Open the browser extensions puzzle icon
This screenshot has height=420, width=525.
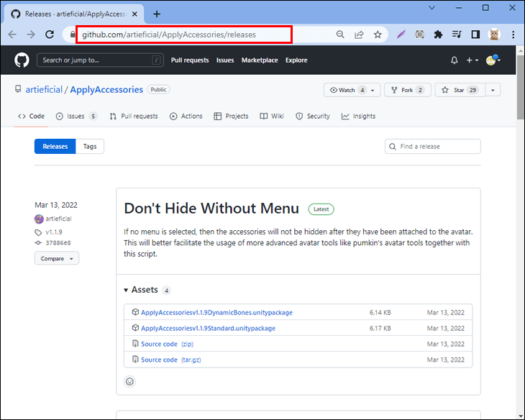click(438, 34)
